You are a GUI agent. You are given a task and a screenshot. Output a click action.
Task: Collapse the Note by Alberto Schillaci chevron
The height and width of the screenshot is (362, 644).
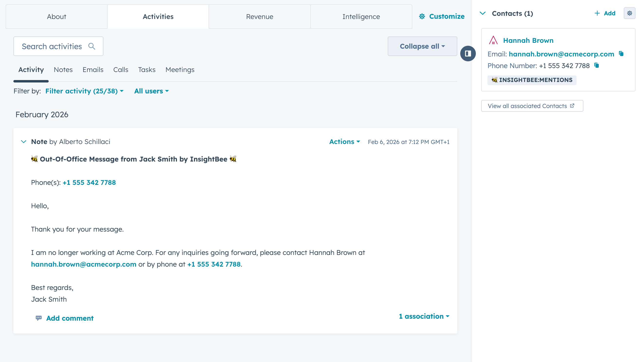point(24,142)
